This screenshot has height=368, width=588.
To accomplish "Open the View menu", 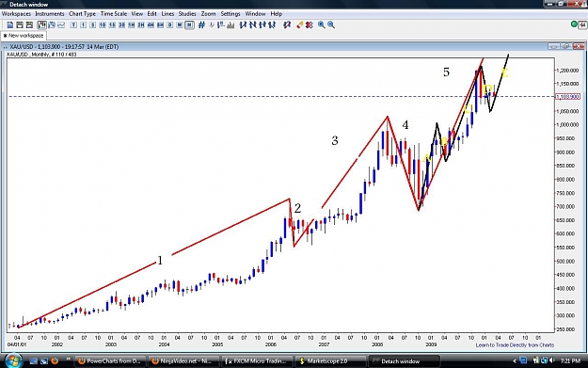I will (136, 13).
